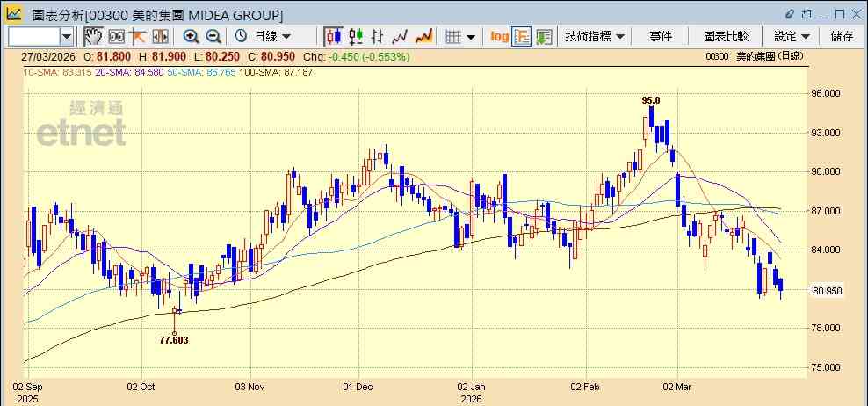868x406 pixels.
Task: Click the pop-out window icon
Action: [807, 14]
